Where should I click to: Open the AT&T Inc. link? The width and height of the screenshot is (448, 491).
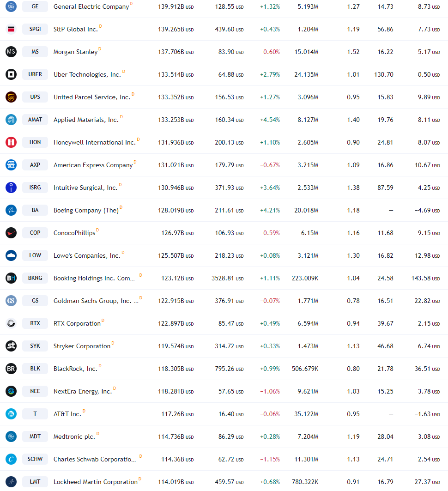67,414
